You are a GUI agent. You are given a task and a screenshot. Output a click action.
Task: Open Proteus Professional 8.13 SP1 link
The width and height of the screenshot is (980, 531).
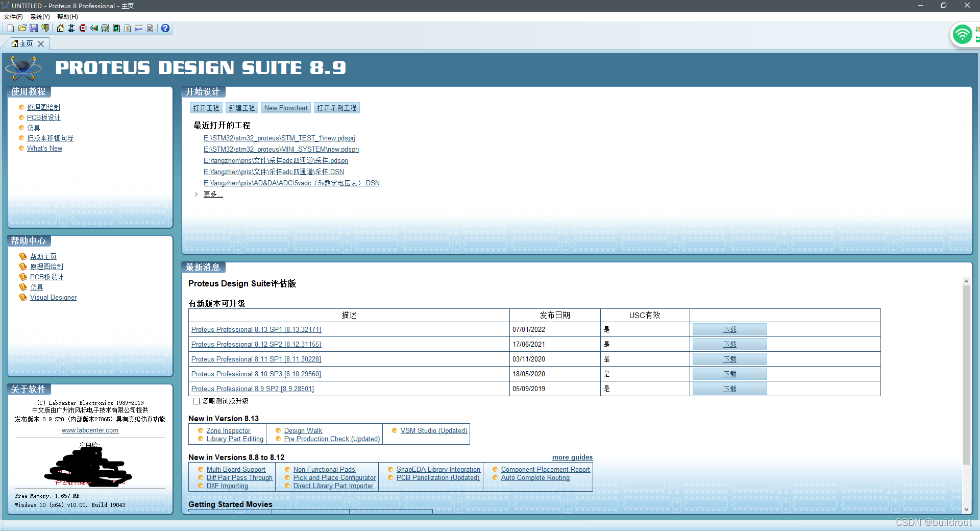(256, 330)
